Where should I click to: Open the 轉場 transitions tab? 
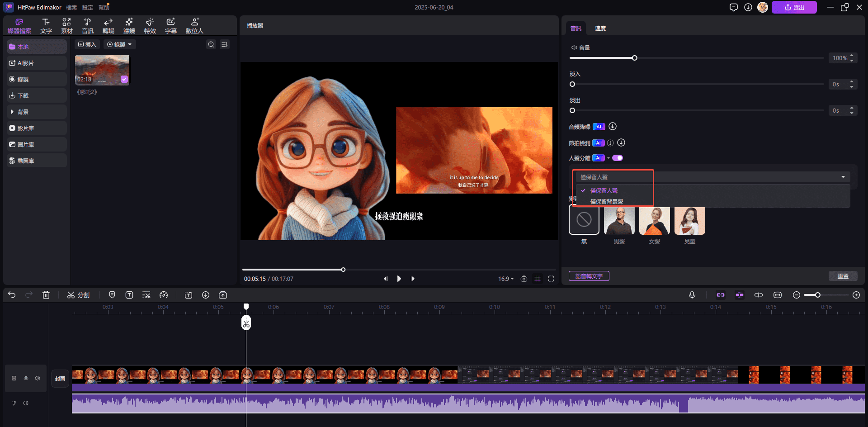(x=108, y=26)
